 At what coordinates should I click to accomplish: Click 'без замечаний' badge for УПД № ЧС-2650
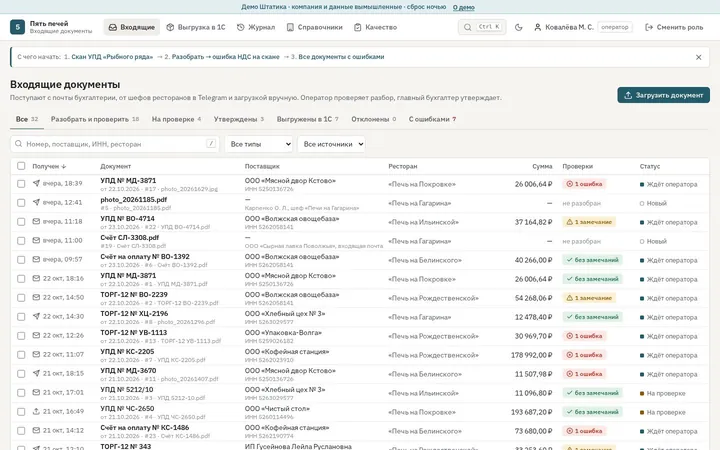pyautogui.click(x=592, y=412)
